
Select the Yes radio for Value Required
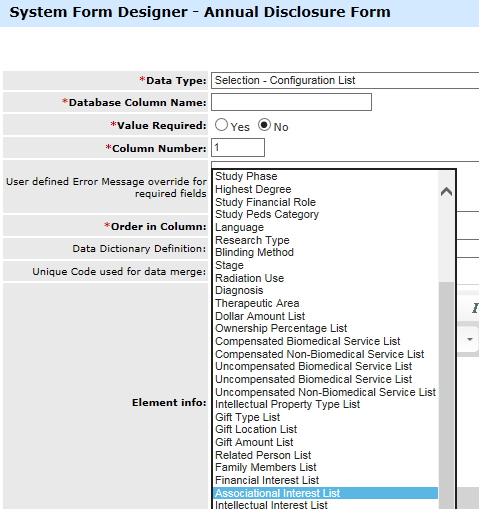tap(221, 125)
